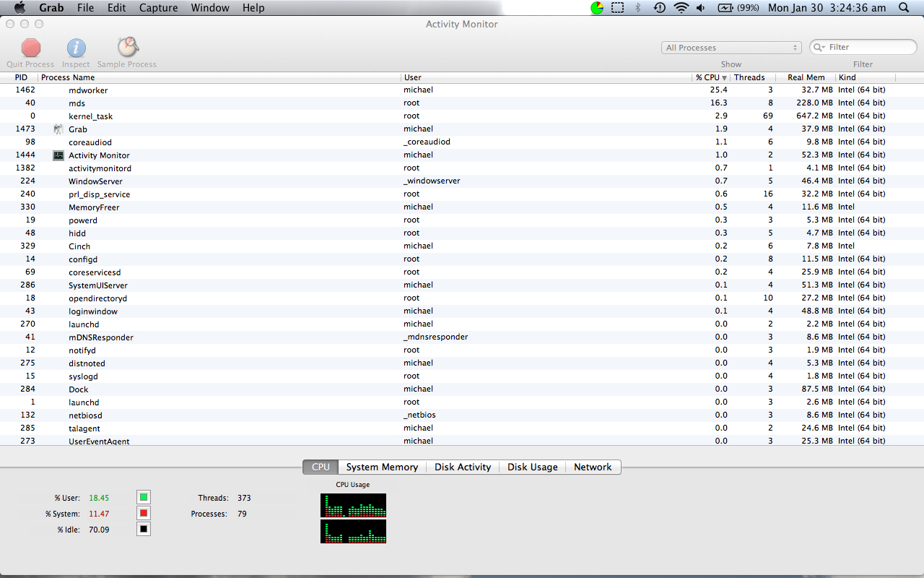Sort by Process Name column header

point(219,77)
